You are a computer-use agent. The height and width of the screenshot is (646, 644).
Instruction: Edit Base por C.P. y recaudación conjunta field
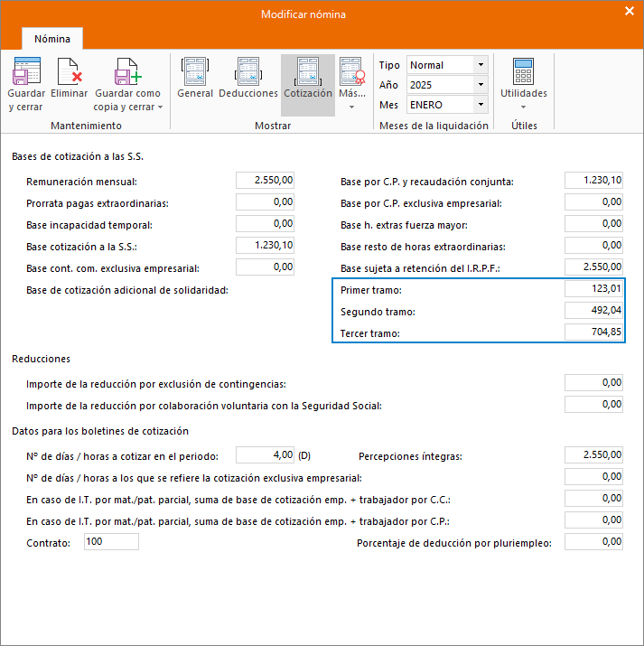point(593,181)
